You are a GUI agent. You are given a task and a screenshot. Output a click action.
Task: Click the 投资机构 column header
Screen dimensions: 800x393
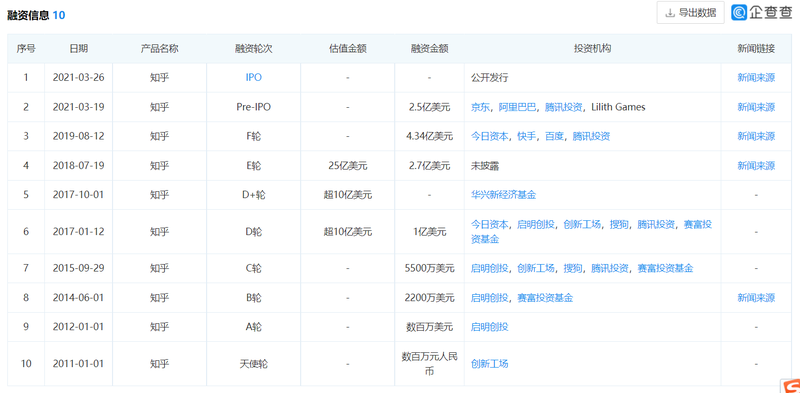coord(592,48)
